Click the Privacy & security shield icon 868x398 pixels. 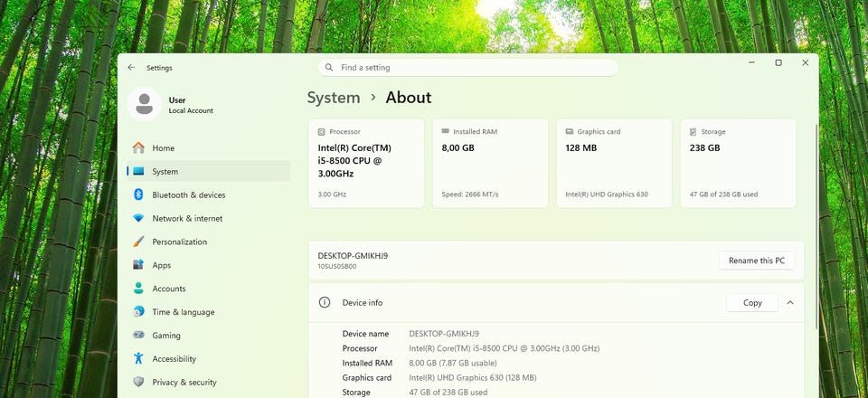click(x=138, y=382)
